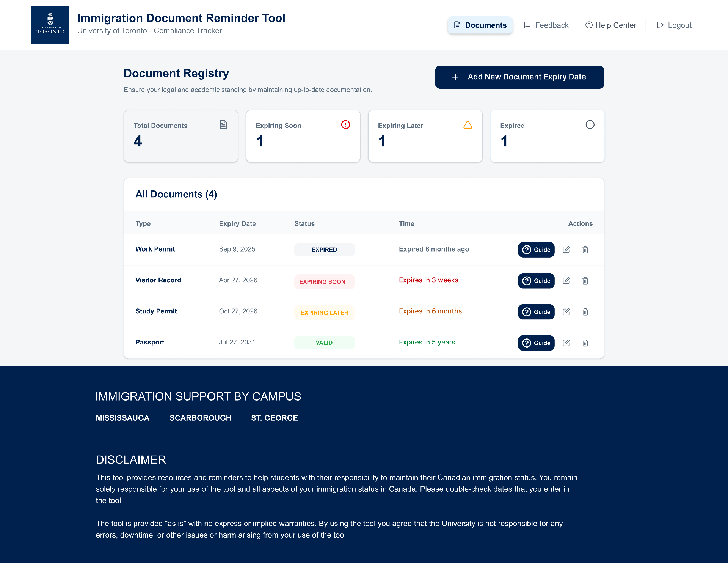The height and width of the screenshot is (563, 728).
Task: Click the Work Permit row name
Action: pos(155,249)
